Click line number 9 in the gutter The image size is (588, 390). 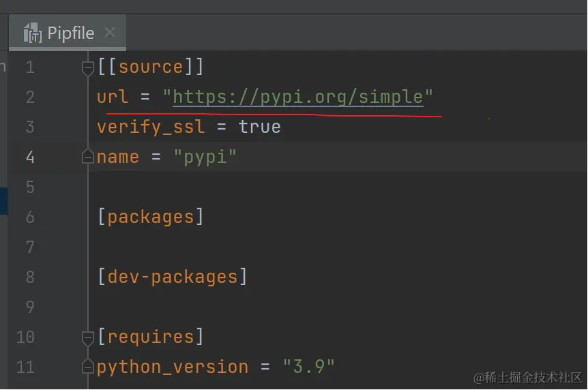[29, 307]
